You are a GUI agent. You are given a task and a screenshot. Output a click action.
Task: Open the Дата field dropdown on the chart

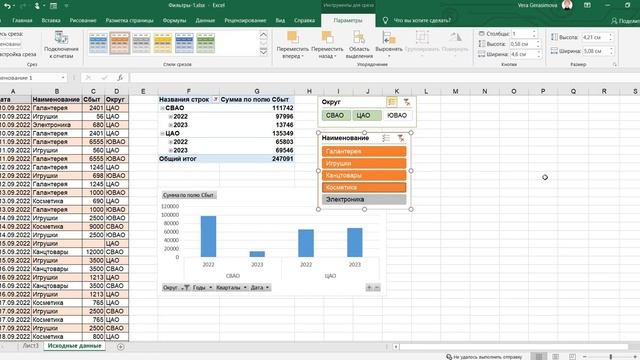(x=260, y=288)
